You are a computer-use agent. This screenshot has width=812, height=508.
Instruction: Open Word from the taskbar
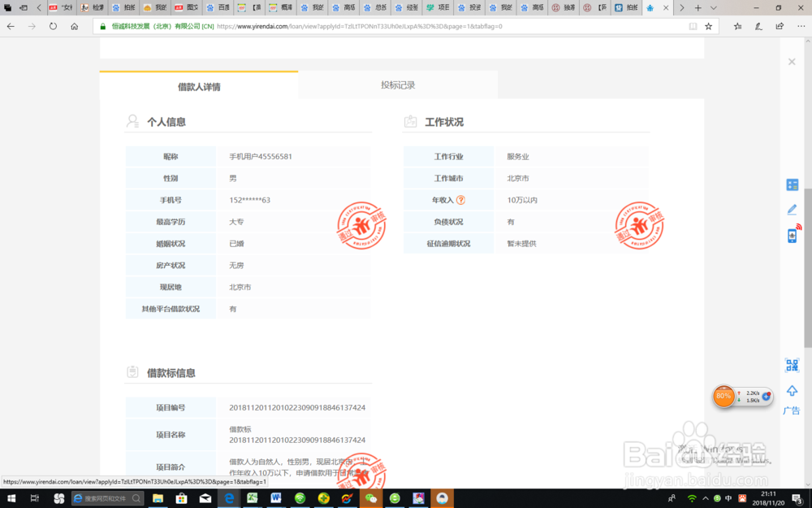click(x=276, y=497)
